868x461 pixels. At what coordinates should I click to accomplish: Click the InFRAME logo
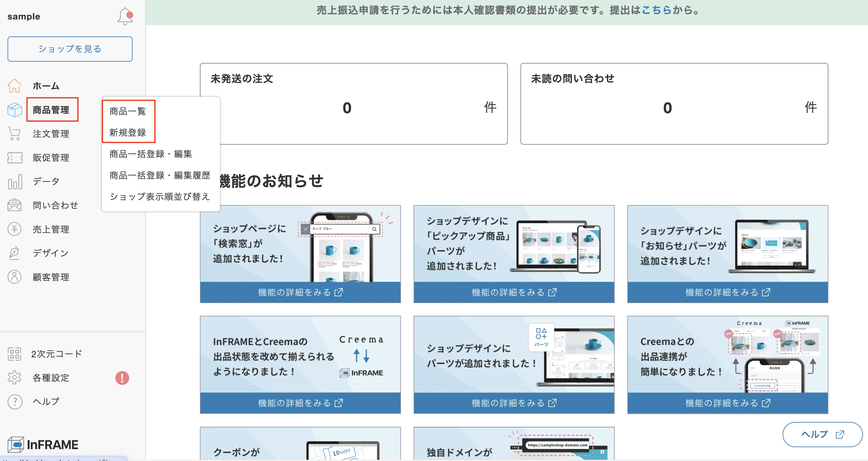[43, 444]
